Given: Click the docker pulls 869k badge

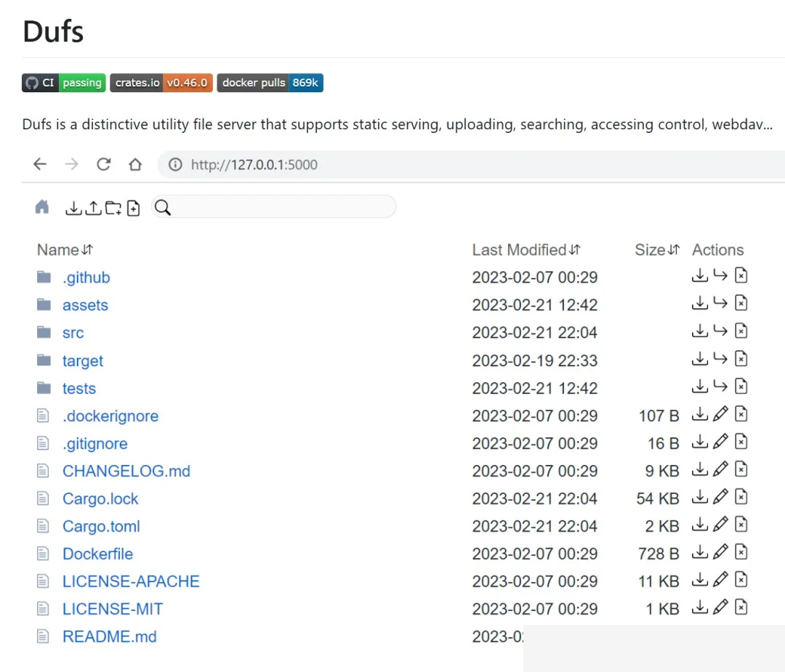Looking at the screenshot, I should pyautogui.click(x=270, y=83).
